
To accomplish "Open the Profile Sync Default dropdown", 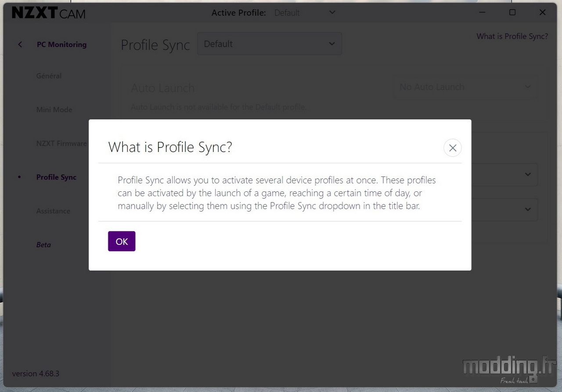I will click(270, 44).
